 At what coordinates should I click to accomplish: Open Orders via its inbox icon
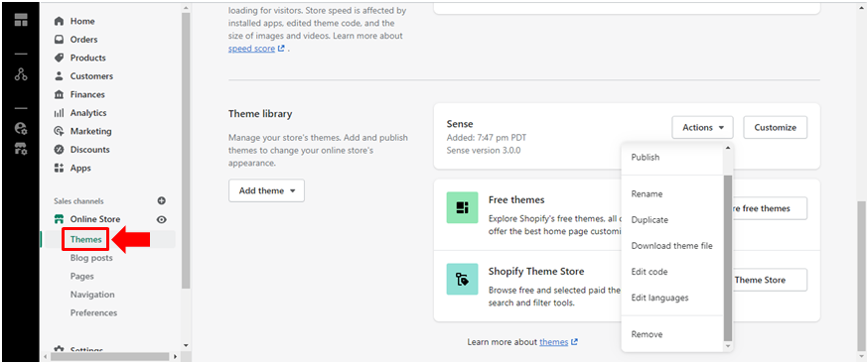pyautogui.click(x=60, y=40)
